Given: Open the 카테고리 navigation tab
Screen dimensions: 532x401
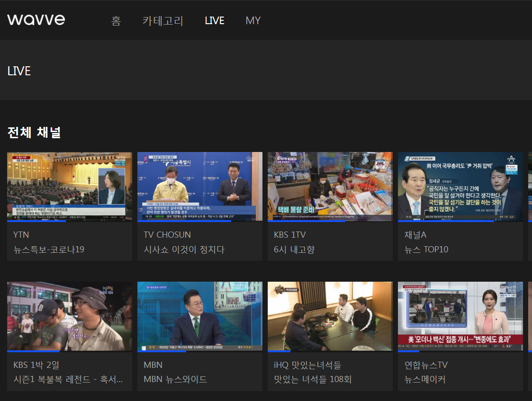Looking at the screenshot, I should click(163, 21).
